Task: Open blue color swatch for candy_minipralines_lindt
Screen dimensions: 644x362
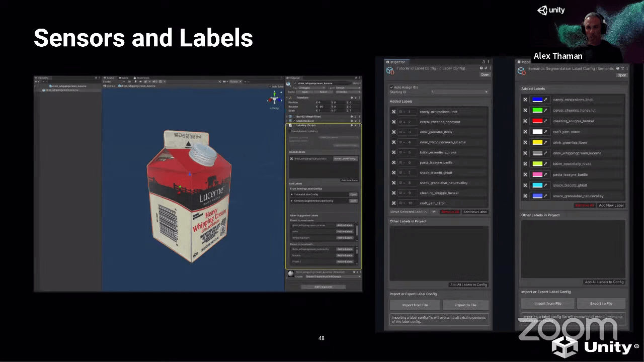Action: [x=537, y=100]
